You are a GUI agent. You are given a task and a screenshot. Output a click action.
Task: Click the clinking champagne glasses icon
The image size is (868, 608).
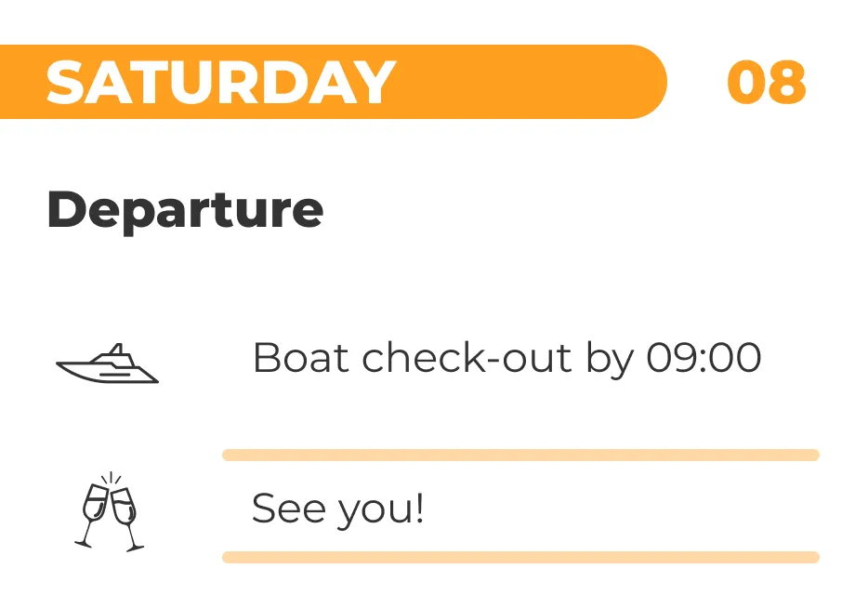click(110, 511)
